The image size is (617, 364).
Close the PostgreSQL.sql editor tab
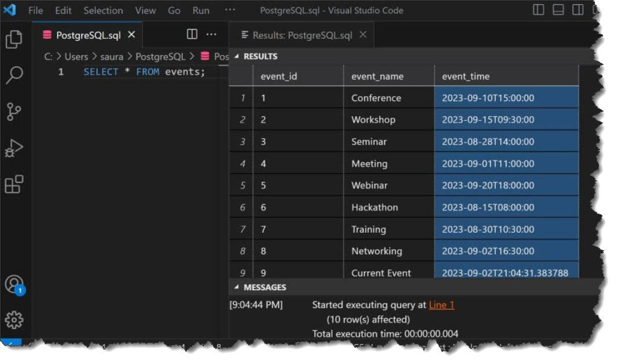coord(131,35)
